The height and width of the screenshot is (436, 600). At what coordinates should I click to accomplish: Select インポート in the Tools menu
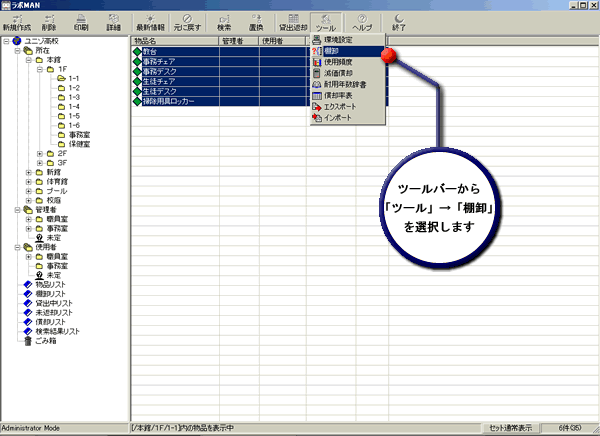348,118
